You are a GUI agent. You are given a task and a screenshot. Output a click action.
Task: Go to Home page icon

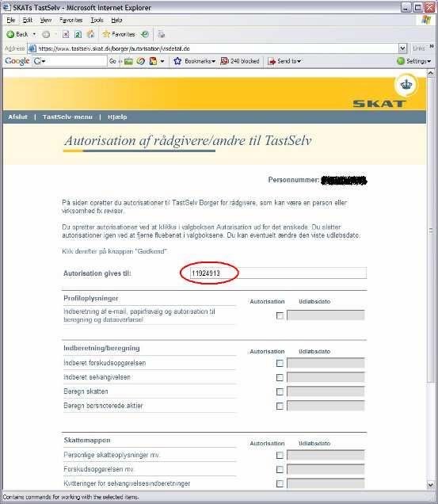pyautogui.click(x=91, y=34)
